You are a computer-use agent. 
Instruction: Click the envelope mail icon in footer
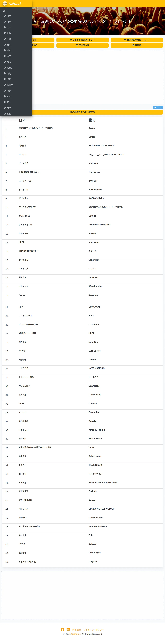point(68,629)
